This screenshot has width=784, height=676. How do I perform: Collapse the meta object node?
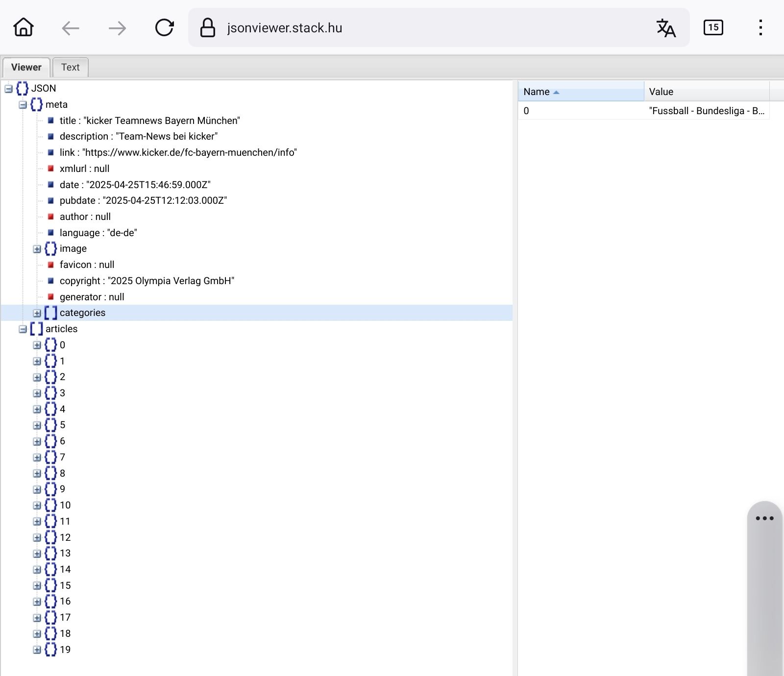[23, 105]
